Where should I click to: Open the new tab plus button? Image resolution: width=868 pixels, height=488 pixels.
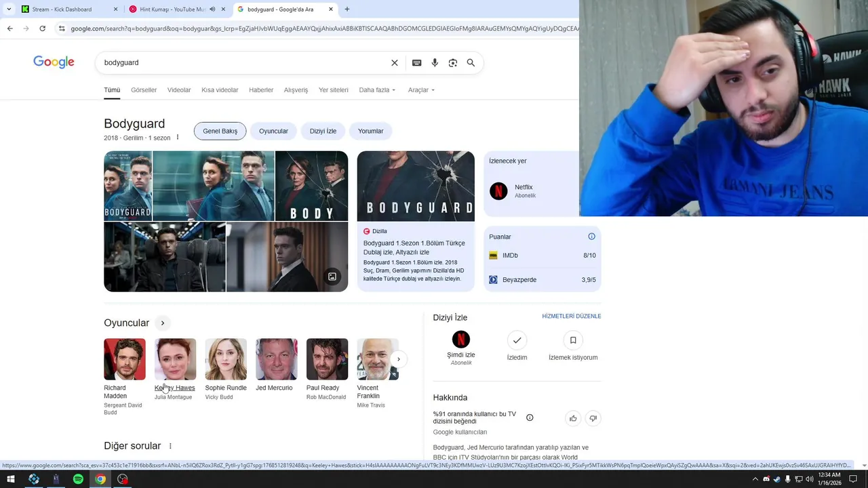click(347, 9)
